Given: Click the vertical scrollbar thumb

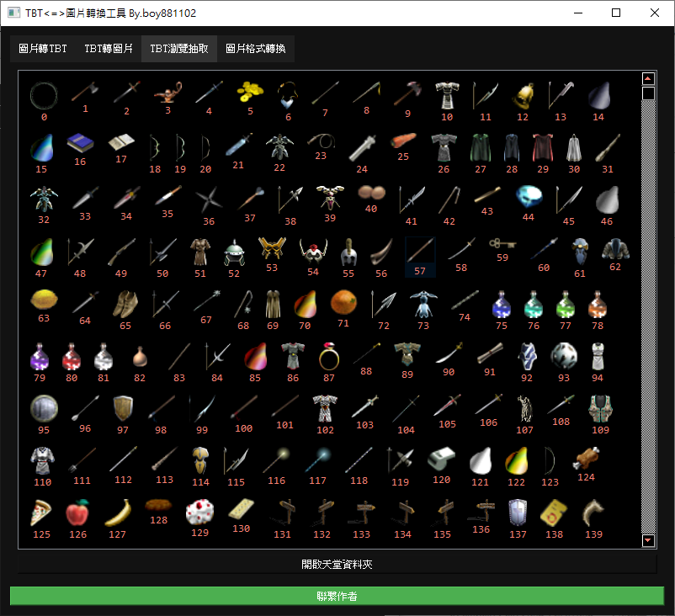Looking at the screenshot, I should 648,93.
